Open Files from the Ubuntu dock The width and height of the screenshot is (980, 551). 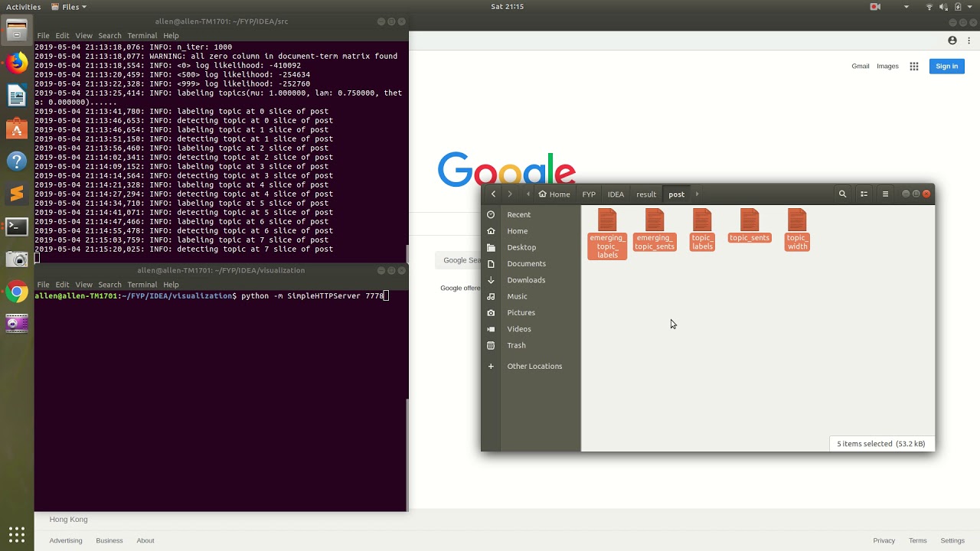pyautogui.click(x=17, y=31)
